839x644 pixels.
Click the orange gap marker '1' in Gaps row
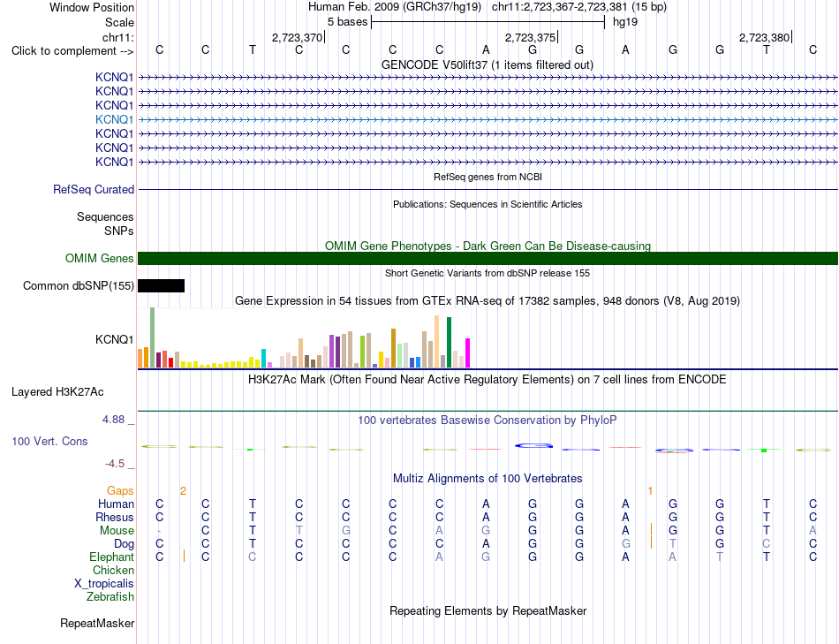point(650,491)
